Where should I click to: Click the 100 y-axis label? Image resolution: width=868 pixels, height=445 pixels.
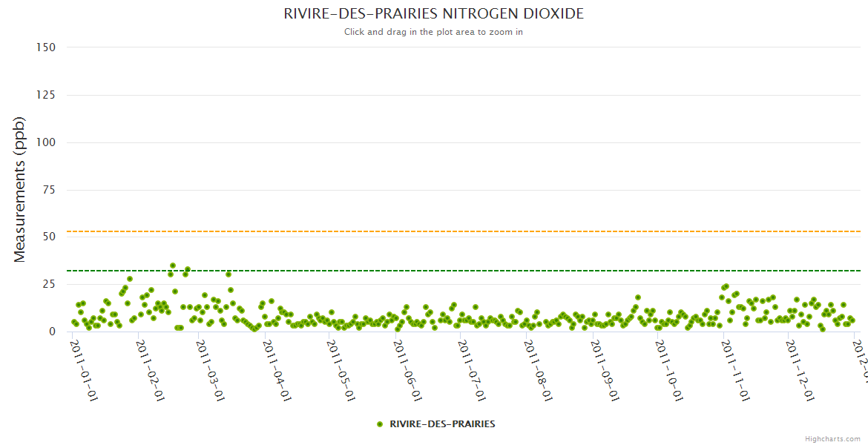tap(46, 142)
